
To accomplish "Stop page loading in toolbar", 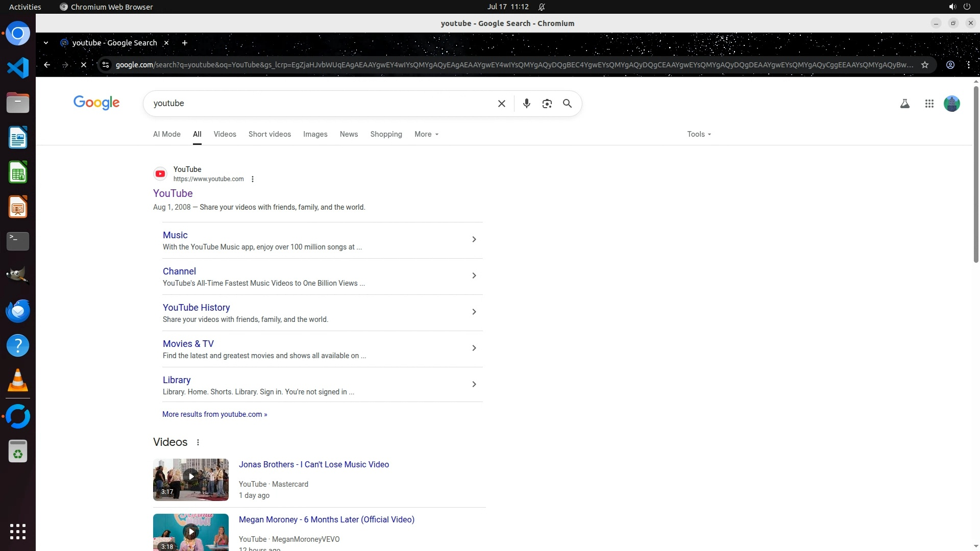I will click(84, 65).
